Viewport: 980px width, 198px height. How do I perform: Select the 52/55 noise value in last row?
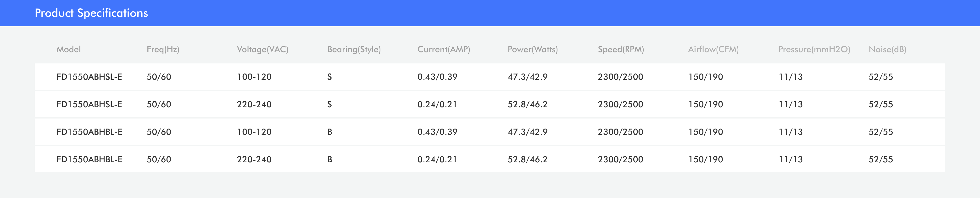(x=880, y=159)
